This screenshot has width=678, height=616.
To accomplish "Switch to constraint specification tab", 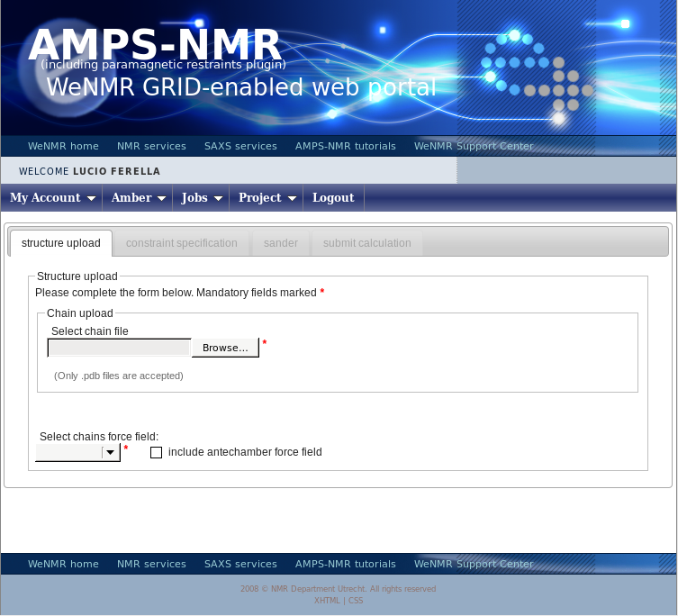I will (x=182, y=243).
